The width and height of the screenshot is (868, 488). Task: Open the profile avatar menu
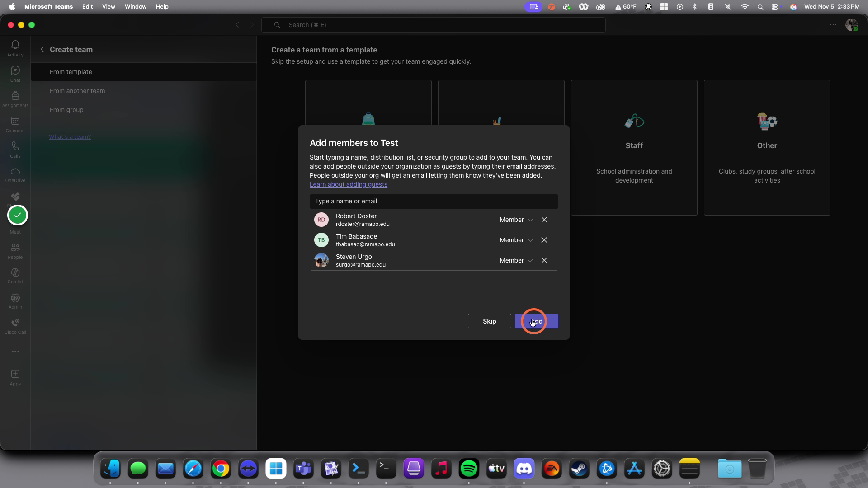[852, 25]
